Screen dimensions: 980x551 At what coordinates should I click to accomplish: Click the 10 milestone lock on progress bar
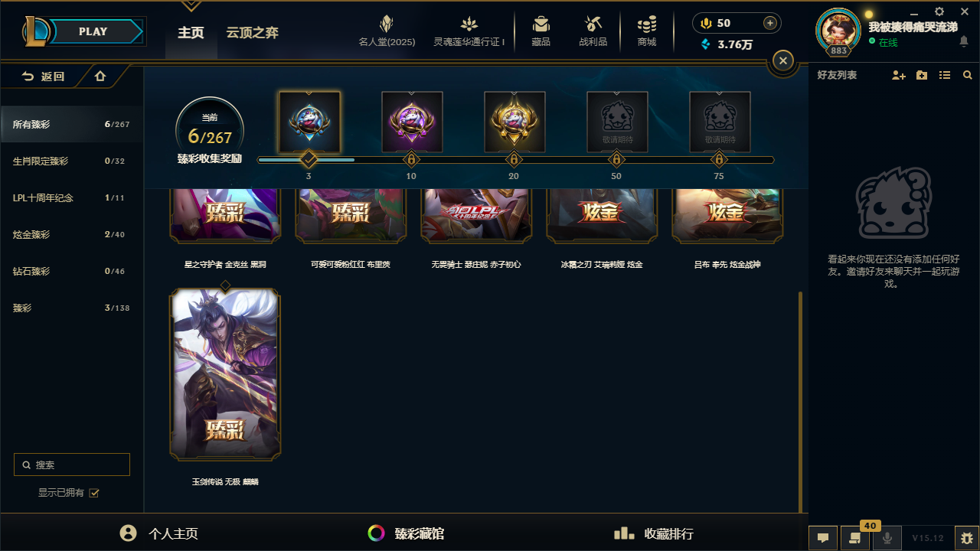point(411,160)
